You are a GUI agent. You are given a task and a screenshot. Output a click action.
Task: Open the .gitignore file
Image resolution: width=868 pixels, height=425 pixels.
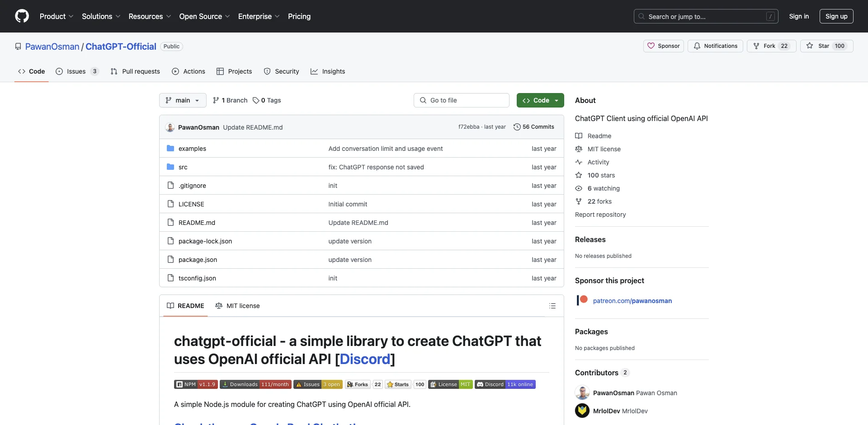[x=192, y=186]
